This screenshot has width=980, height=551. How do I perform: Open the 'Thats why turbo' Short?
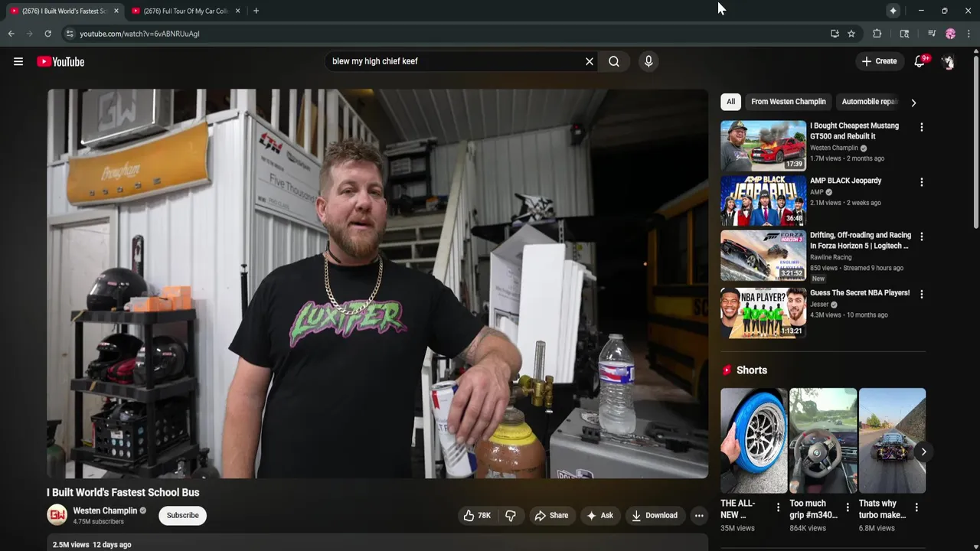pos(892,441)
